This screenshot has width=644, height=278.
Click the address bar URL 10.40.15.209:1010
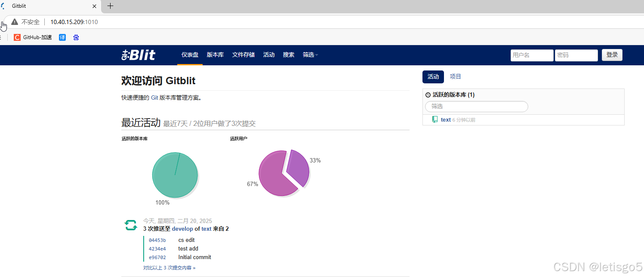point(74,22)
